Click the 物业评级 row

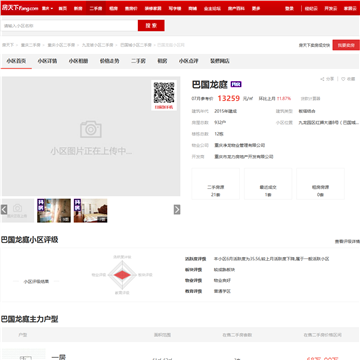(208, 280)
